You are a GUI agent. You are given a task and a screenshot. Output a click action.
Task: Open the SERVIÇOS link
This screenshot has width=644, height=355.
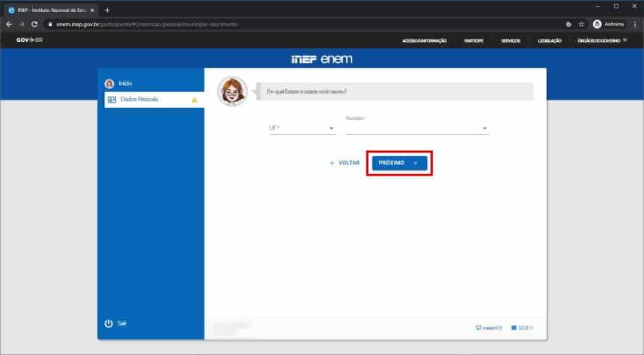[511, 40]
